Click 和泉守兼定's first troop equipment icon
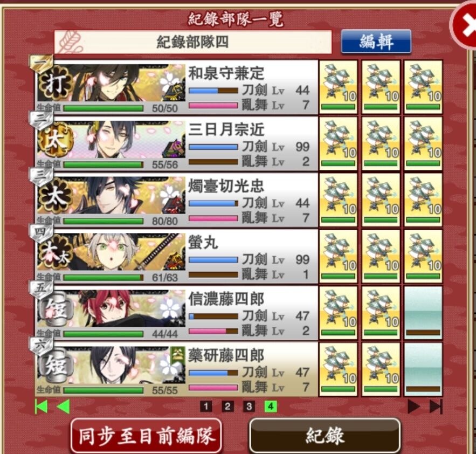The width and height of the screenshot is (476, 454). 338,87
